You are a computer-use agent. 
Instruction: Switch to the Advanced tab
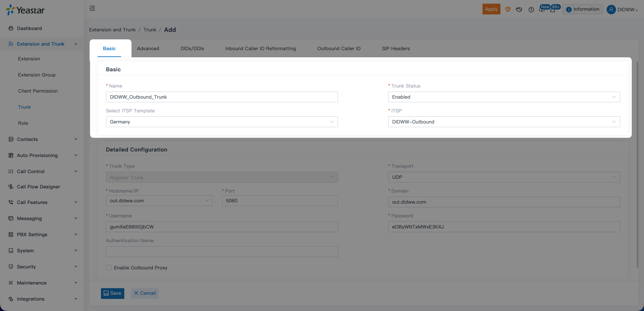148,48
